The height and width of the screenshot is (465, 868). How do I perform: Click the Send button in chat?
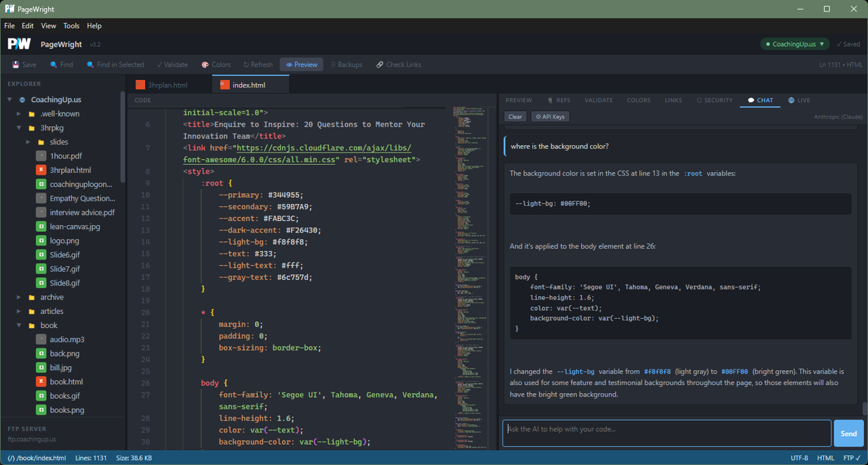pyautogui.click(x=848, y=433)
